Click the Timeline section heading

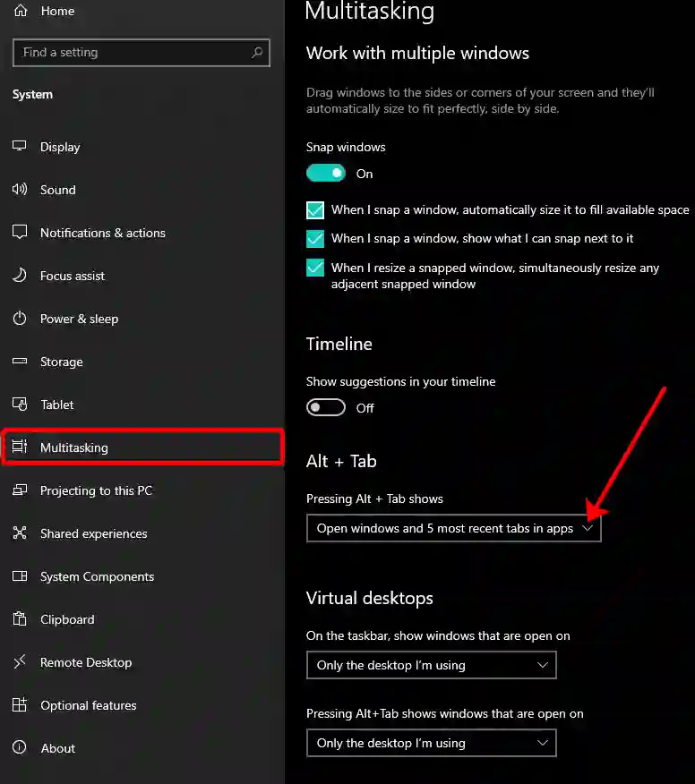(x=339, y=344)
